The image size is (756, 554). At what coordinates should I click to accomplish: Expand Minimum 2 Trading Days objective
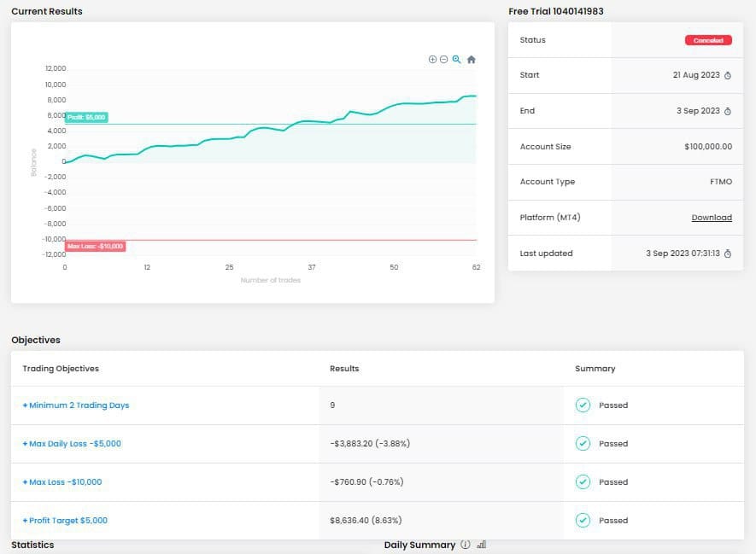76,405
